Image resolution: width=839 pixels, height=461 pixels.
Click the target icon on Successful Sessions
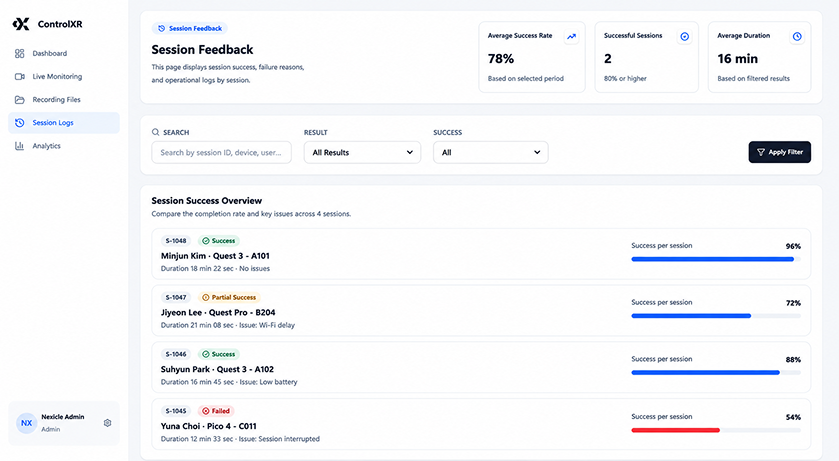[684, 36]
